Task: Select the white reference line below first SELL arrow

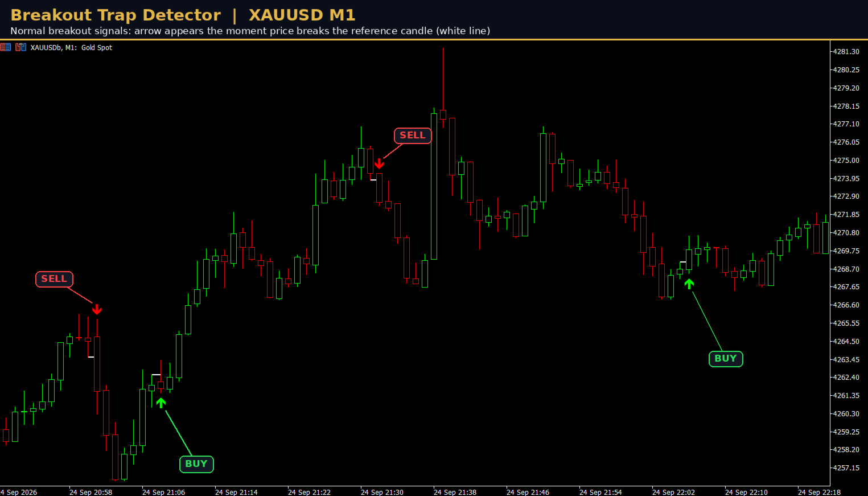Action: point(91,357)
